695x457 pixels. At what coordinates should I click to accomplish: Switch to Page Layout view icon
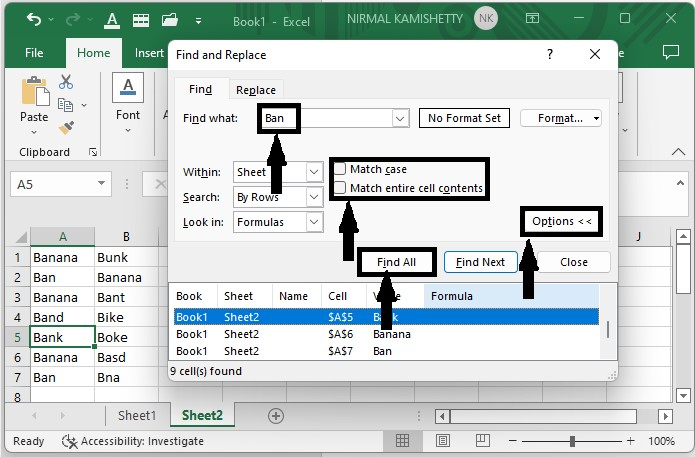pos(442,441)
